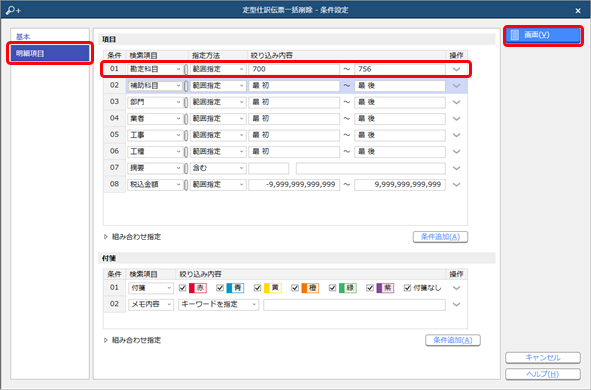Viewport: 591px width, 390px height.
Task: Click the red 赤 color swatch
Action: coord(198,288)
